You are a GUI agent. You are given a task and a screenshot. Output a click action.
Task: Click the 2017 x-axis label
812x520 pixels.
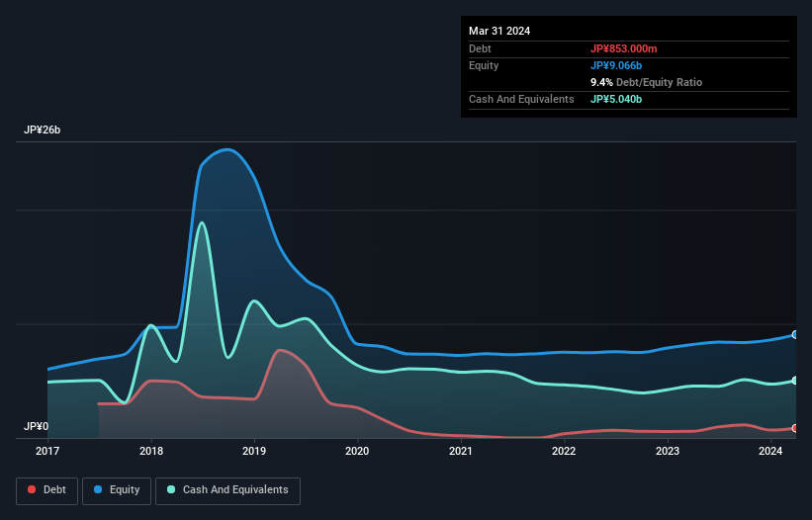tap(47, 451)
